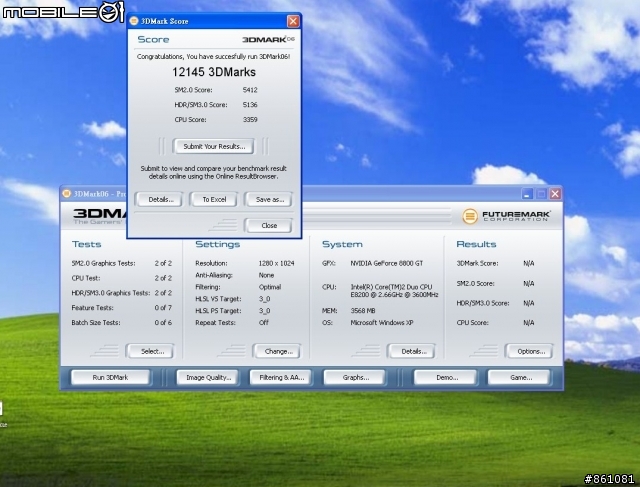Click Microsoft Windows XP OS text

[x=382, y=322]
